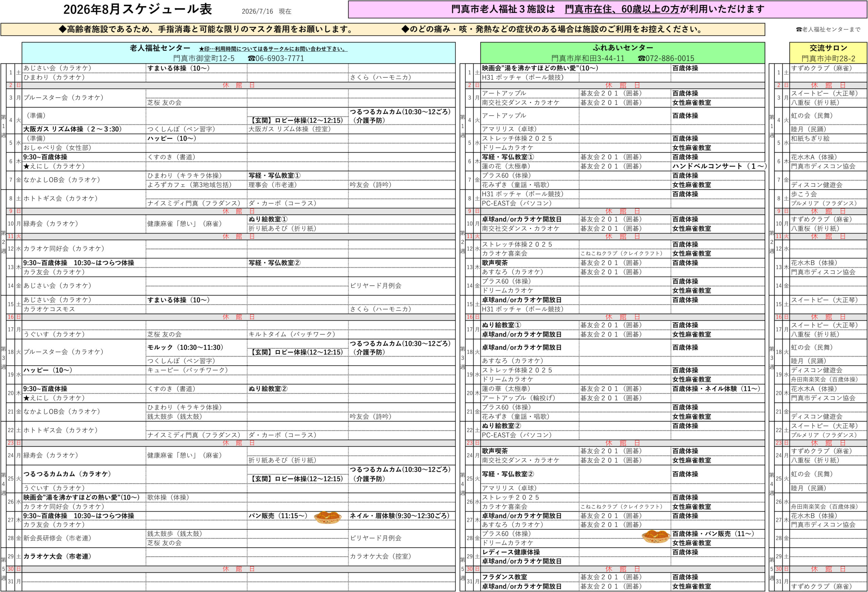
Task: Click the address 門真市岸和田3-44-11
Action: 588,58
